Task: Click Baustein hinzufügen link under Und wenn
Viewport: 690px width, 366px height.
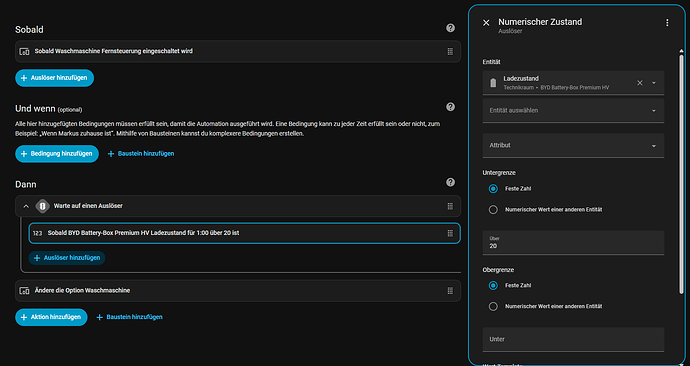Action: [141, 154]
